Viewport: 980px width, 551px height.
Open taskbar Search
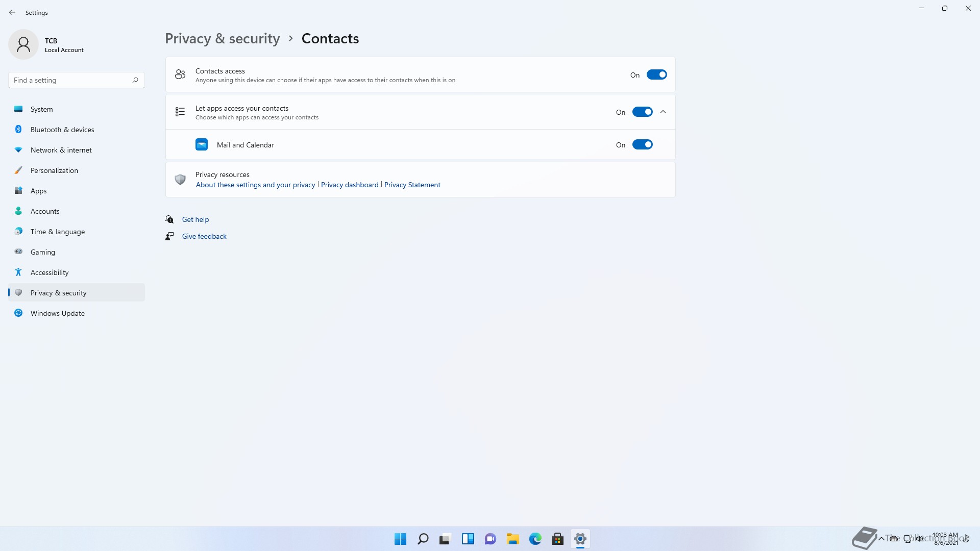pyautogui.click(x=423, y=539)
